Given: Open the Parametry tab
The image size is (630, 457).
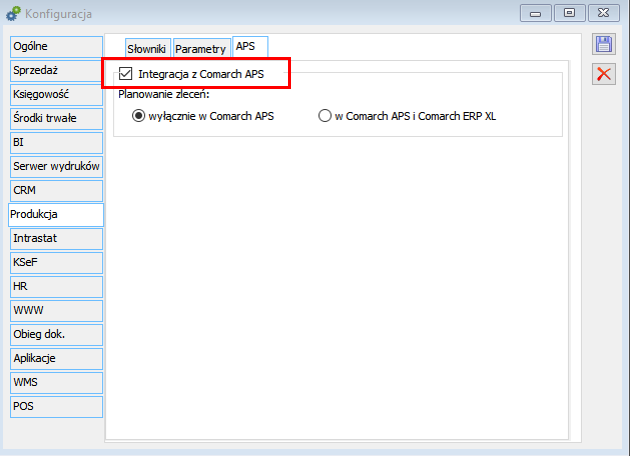Looking at the screenshot, I should pos(201,48).
